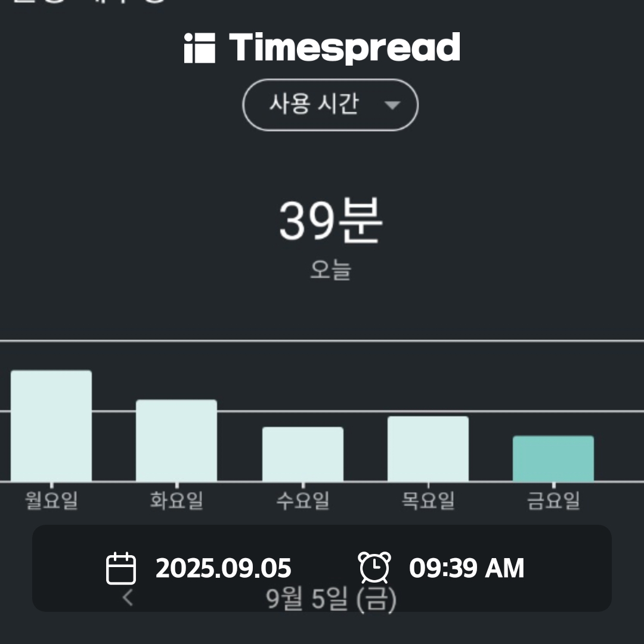Click the alarm clock icon beside 09:39 AM

coord(374,568)
